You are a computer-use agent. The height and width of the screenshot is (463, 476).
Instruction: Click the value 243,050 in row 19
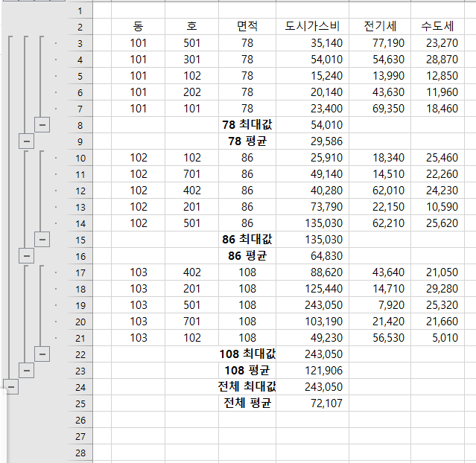click(x=313, y=305)
